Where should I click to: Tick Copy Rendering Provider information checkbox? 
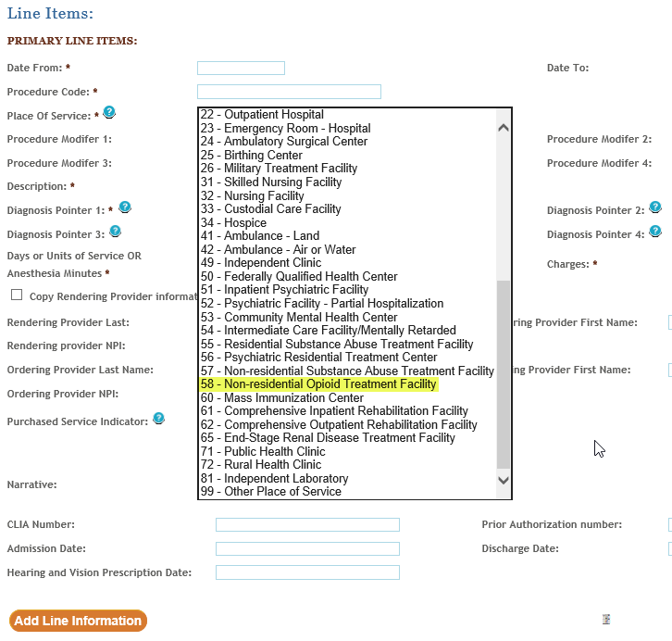[x=17, y=295]
